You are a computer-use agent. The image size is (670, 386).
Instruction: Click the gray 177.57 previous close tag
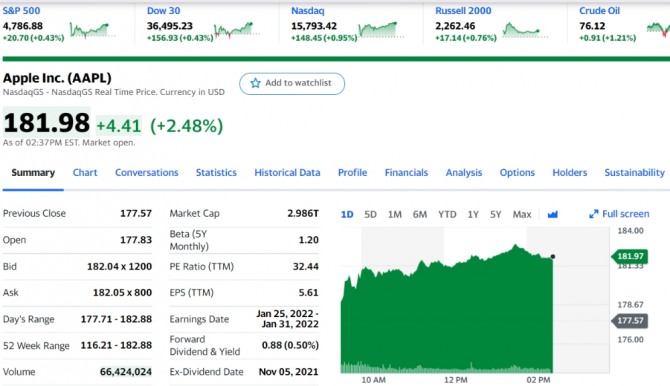pos(630,321)
